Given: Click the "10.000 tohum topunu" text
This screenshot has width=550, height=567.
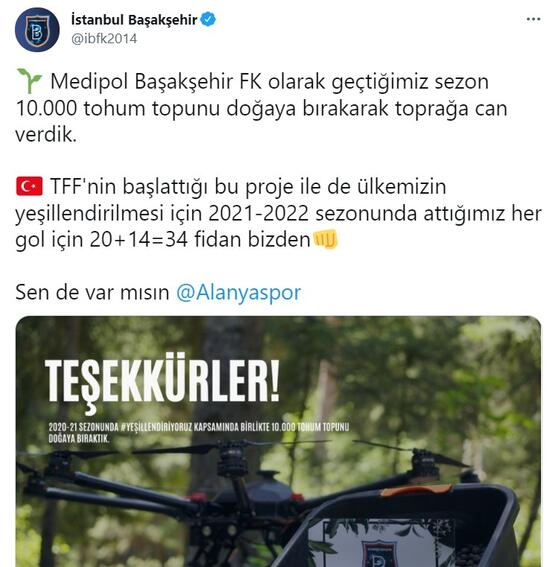Looking at the screenshot, I should click(x=118, y=108).
